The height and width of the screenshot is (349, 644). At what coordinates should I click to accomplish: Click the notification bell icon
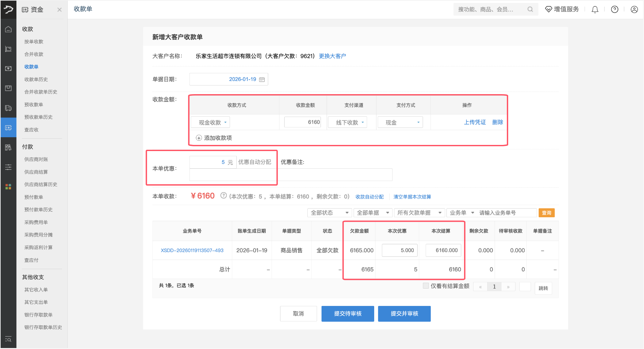point(595,10)
